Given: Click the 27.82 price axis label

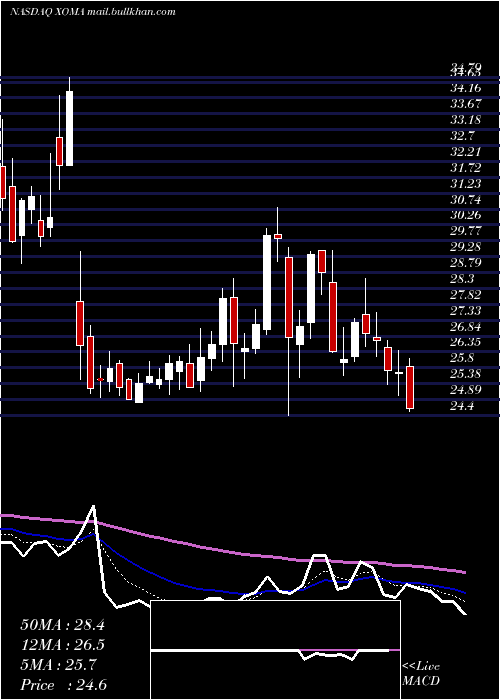Looking at the screenshot, I should tap(466, 294).
